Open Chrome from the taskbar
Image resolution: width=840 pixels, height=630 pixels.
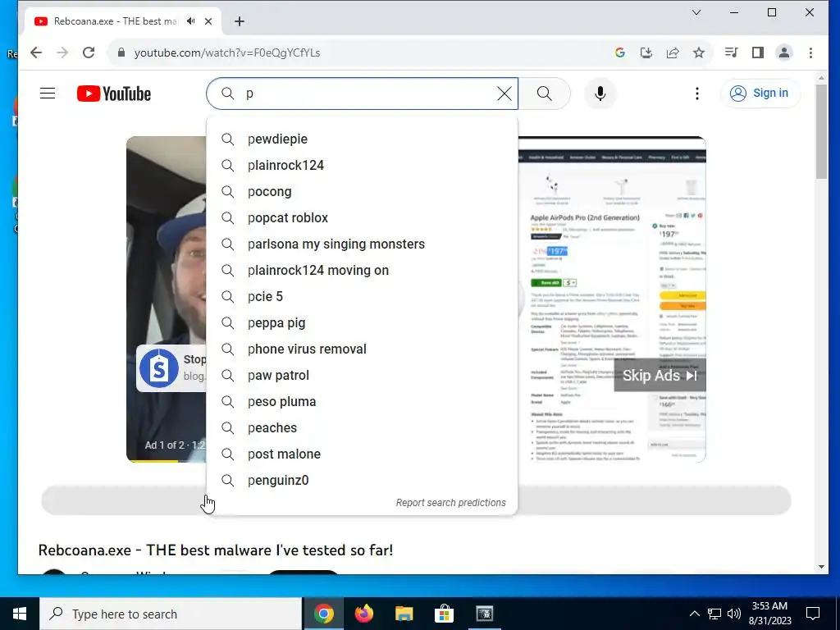tap(323, 614)
